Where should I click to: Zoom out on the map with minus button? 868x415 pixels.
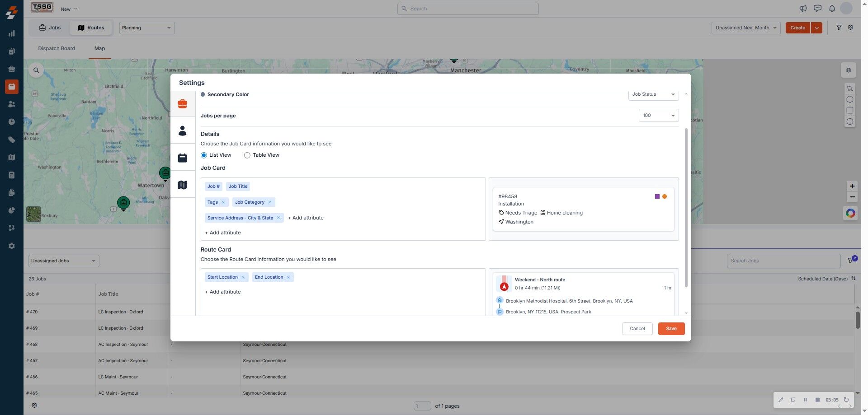pyautogui.click(x=852, y=197)
